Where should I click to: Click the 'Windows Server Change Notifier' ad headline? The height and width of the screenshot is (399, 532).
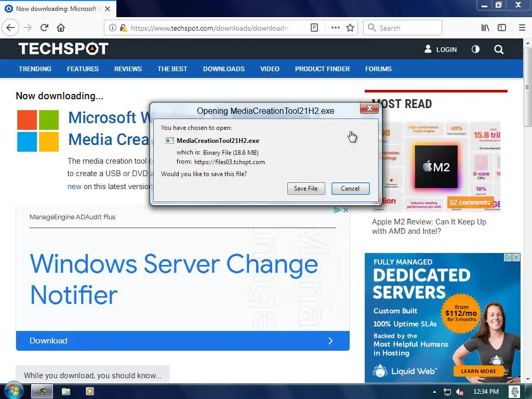pos(174,279)
